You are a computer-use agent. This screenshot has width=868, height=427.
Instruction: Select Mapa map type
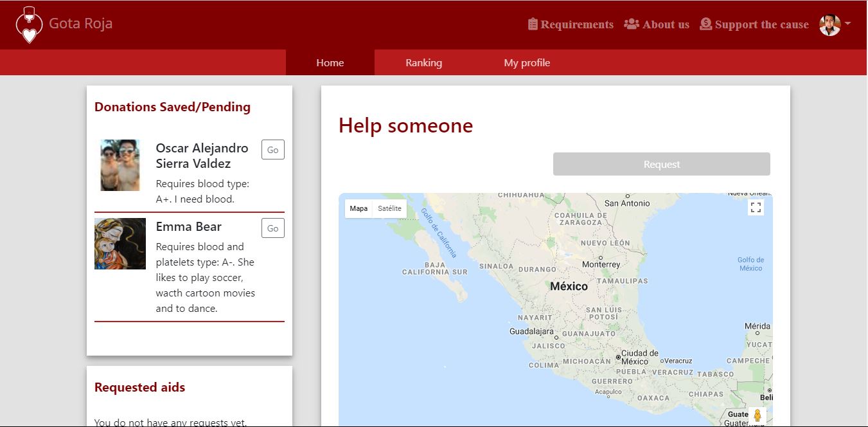pyautogui.click(x=359, y=208)
